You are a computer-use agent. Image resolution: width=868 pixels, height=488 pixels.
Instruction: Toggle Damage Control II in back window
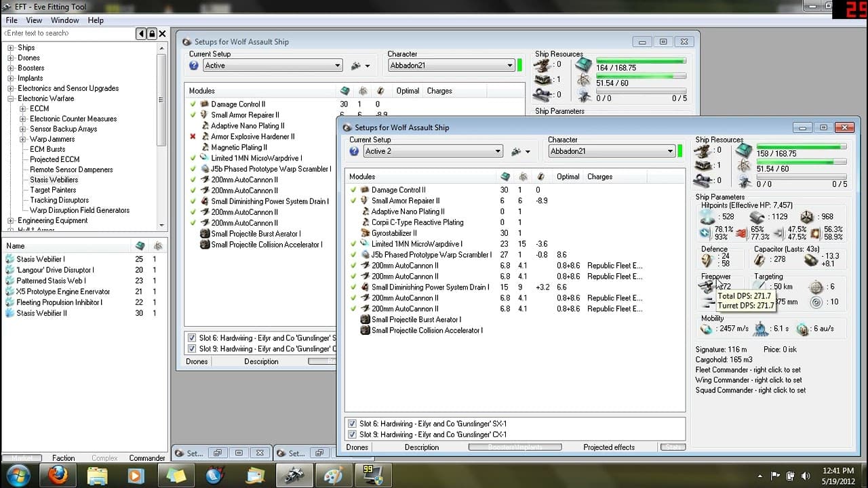[193, 104]
